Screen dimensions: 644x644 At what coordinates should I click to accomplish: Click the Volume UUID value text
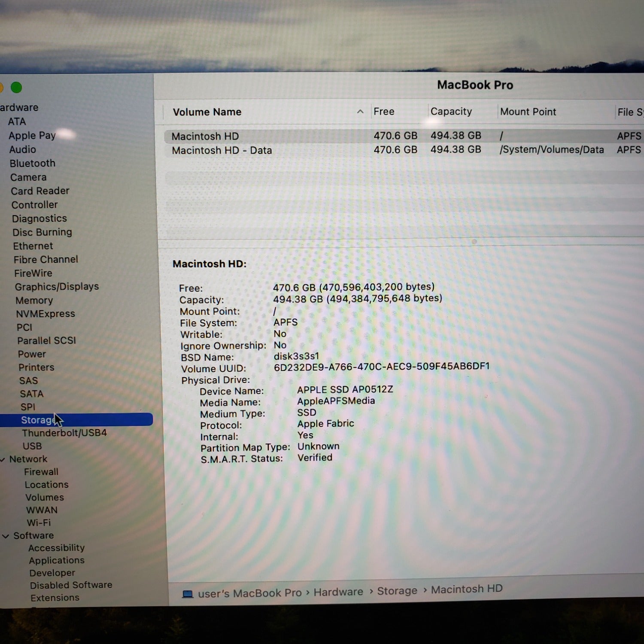coord(382,366)
